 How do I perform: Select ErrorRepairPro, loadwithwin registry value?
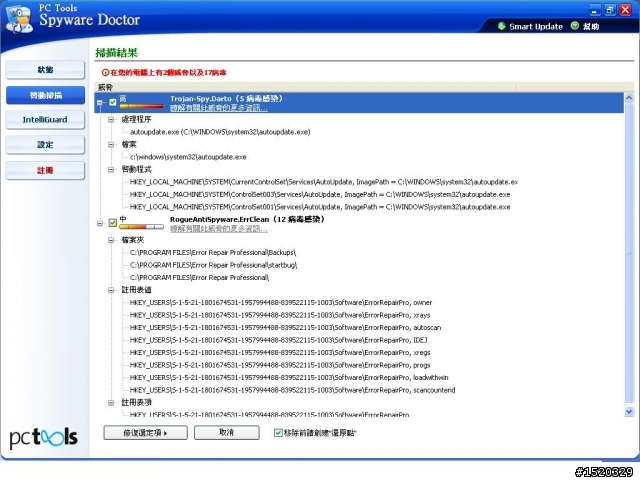(289, 378)
